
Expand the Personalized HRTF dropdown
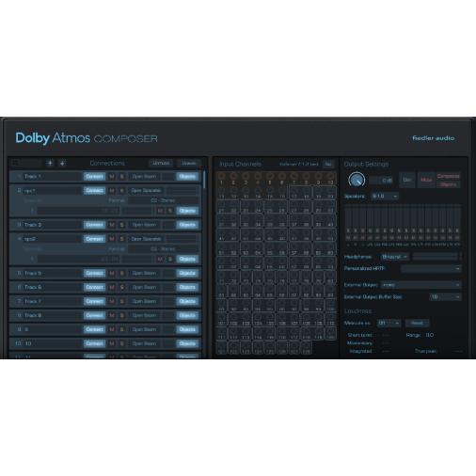click(431, 269)
